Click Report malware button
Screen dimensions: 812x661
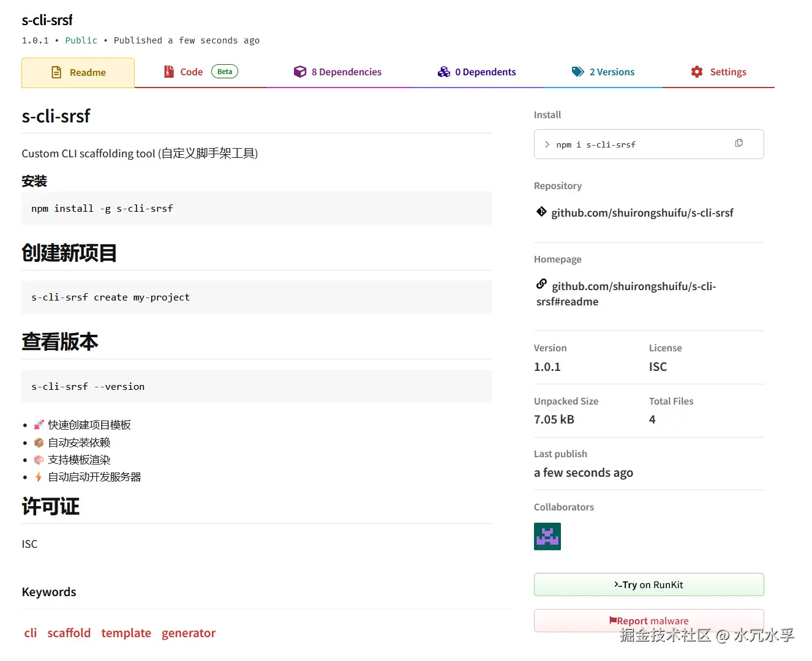[x=649, y=621]
